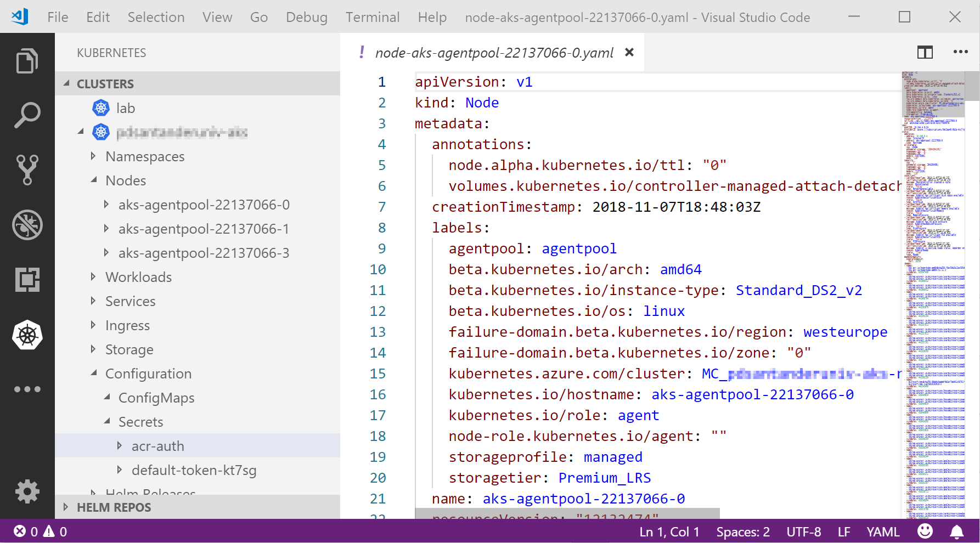
Task: Collapse the Configuration arrow
Action: [x=94, y=373]
